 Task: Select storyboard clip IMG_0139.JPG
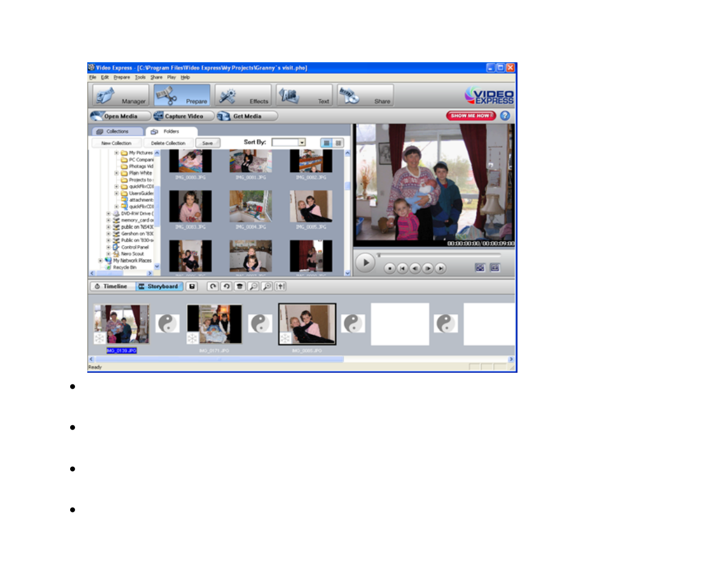tap(121, 324)
